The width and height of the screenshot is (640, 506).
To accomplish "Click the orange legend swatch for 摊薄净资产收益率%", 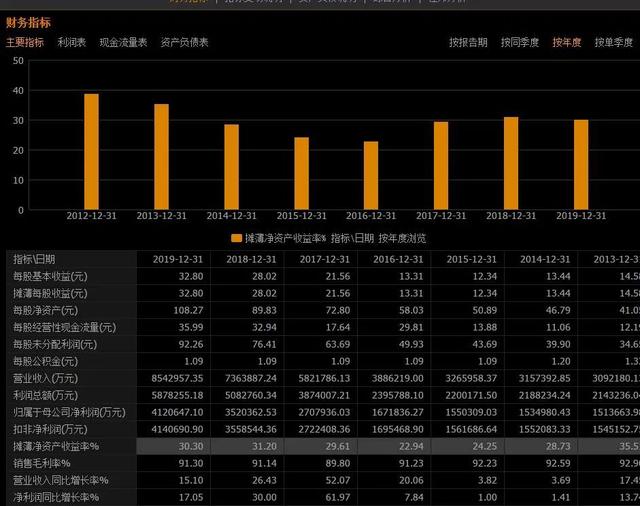I will (x=236, y=238).
